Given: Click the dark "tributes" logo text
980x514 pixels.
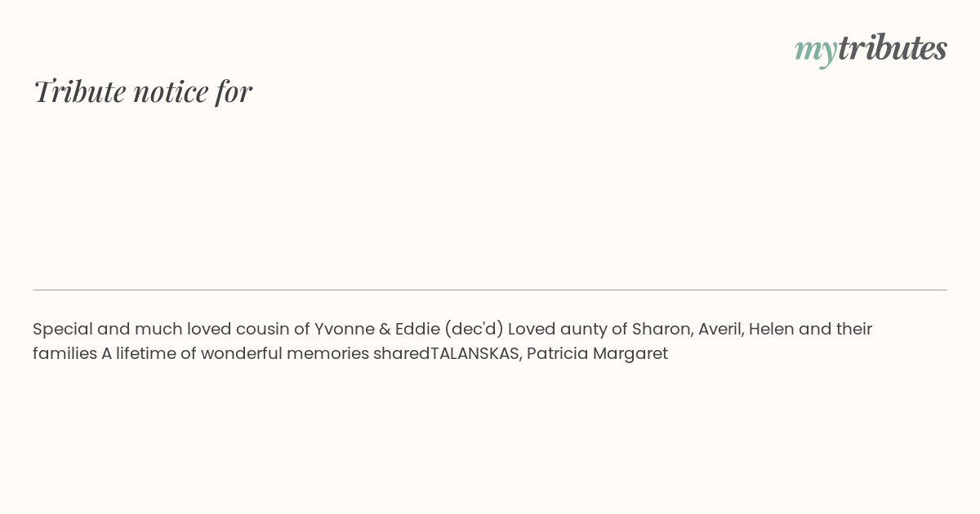Looking at the screenshot, I should click(893, 47).
